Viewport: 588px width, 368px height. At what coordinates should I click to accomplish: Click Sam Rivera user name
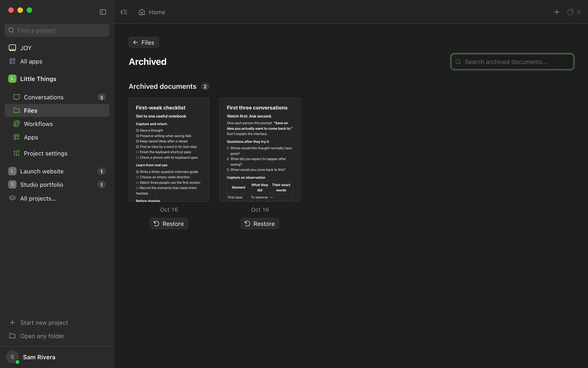coord(39,357)
